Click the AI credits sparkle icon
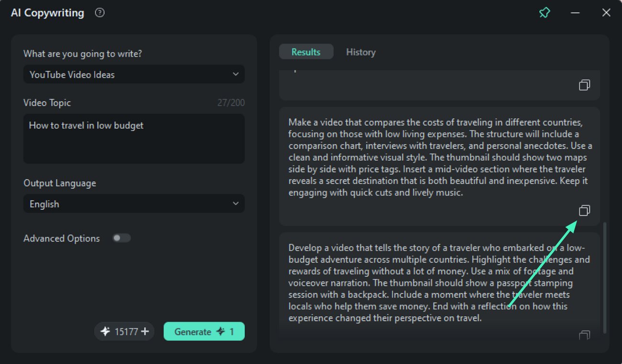 pos(106,331)
